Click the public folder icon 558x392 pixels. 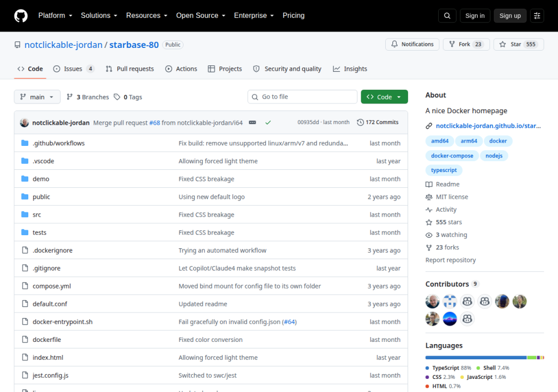point(25,197)
